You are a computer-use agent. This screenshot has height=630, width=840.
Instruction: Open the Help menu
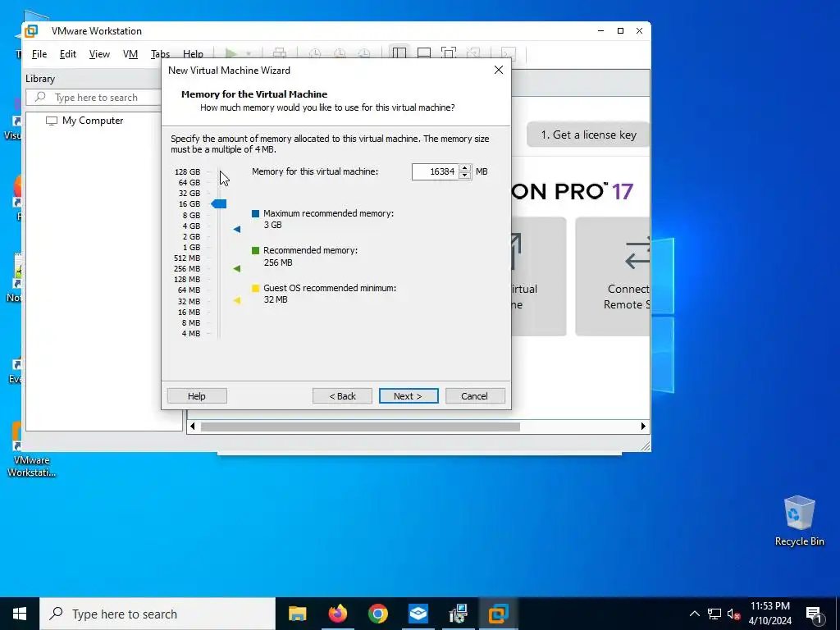[x=193, y=54]
